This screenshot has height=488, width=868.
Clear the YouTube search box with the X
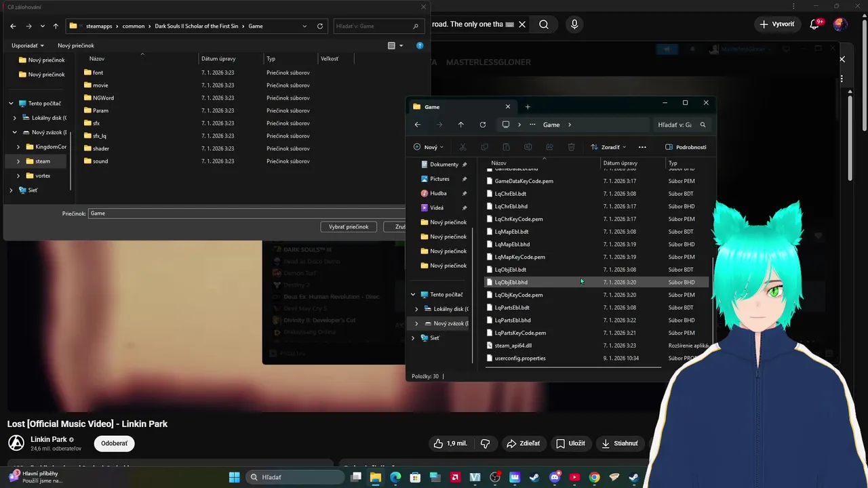[522, 24]
